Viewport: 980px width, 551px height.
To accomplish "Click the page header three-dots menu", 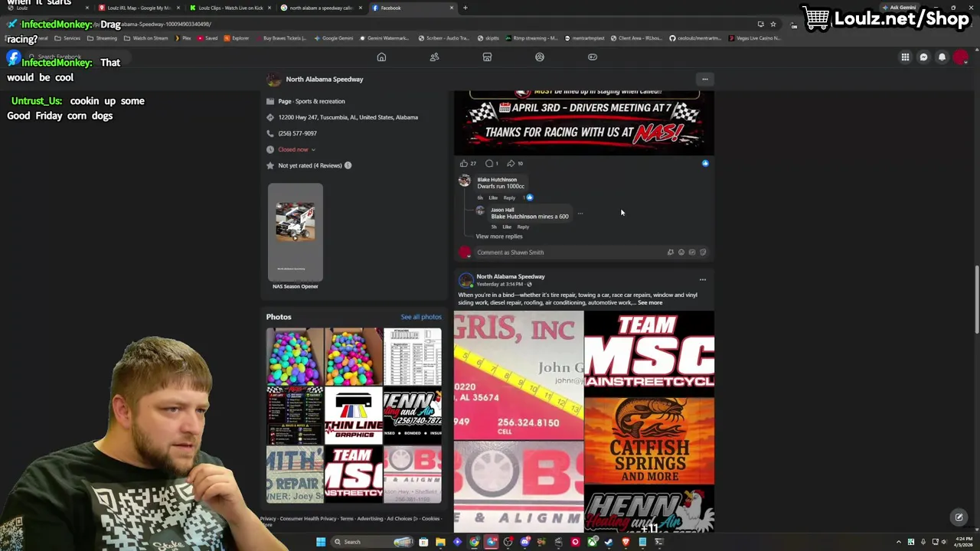I will [x=705, y=79].
